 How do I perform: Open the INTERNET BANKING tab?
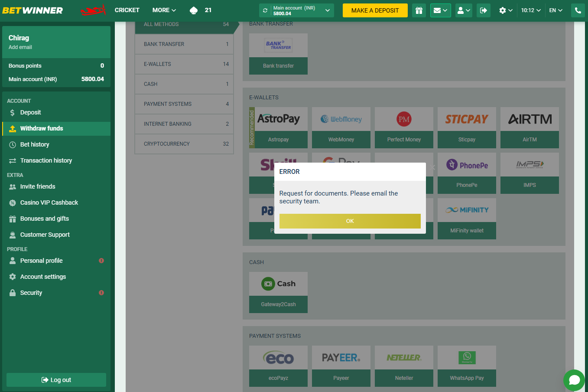click(x=184, y=124)
